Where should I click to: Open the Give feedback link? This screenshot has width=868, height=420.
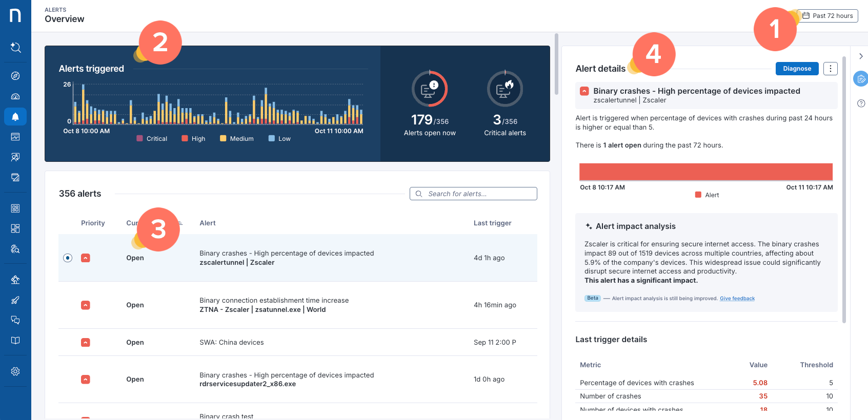(737, 299)
